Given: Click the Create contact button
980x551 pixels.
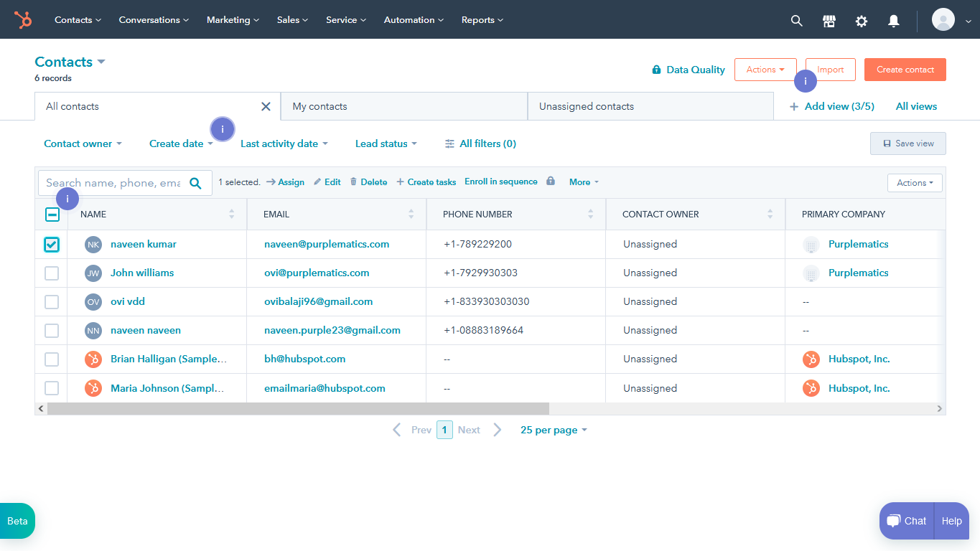Looking at the screenshot, I should click(905, 69).
